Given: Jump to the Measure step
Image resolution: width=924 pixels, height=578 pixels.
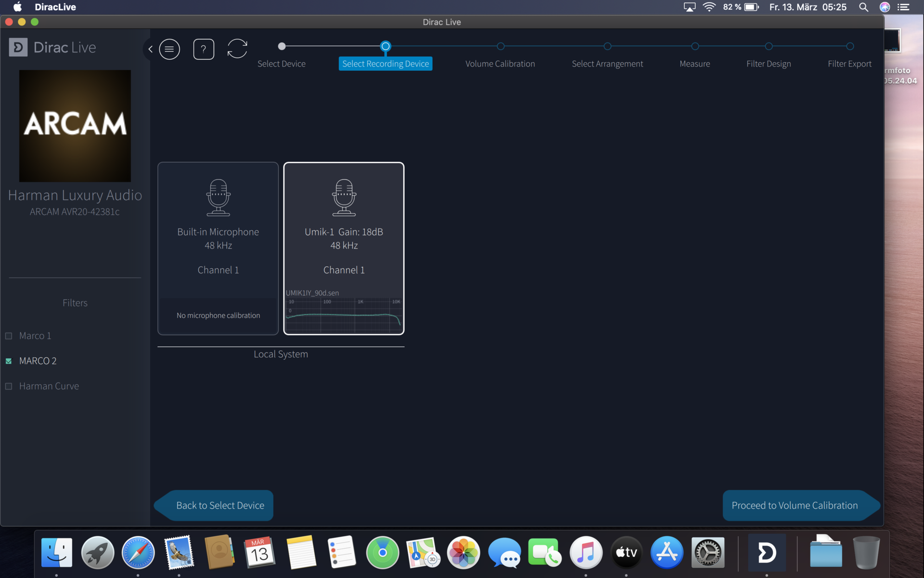Looking at the screenshot, I should pyautogui.click(x=695, y=64).
